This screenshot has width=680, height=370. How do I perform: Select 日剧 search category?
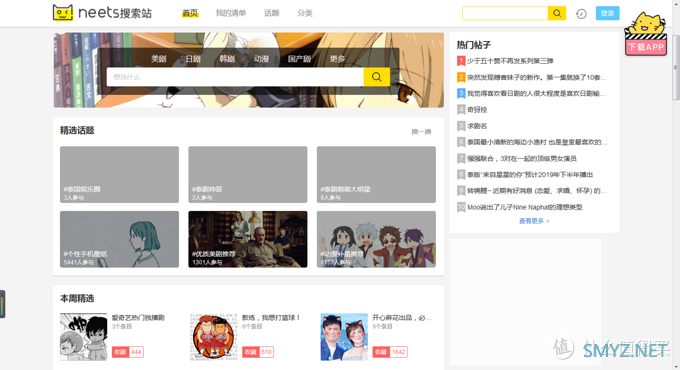pos(193,59)
